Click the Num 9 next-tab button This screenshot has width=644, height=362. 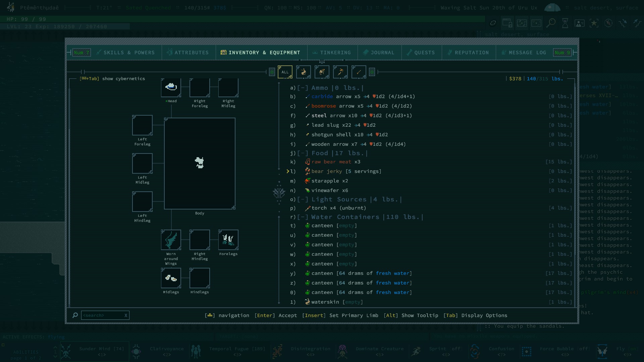562,53
